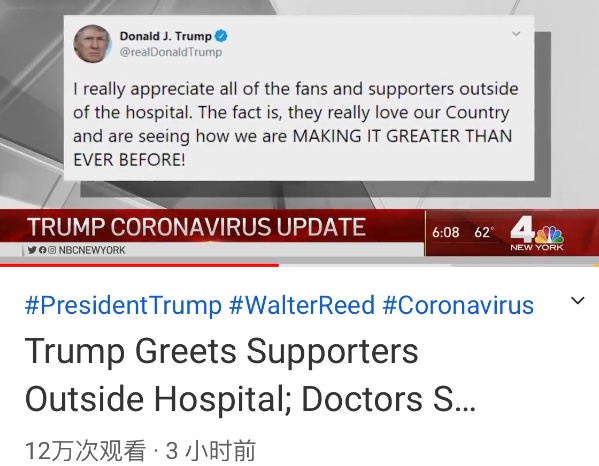Click the NBC peacock logo
The width and height of the screenshot is (599, 466).
pyautogui.click(x=549, y=234)
